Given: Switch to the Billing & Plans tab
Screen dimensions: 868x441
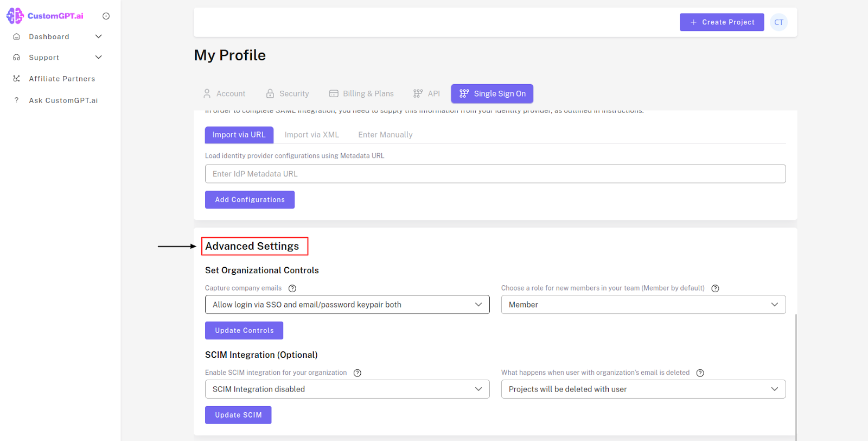Looking at the screenshot, I should click(x=361, y=93).
